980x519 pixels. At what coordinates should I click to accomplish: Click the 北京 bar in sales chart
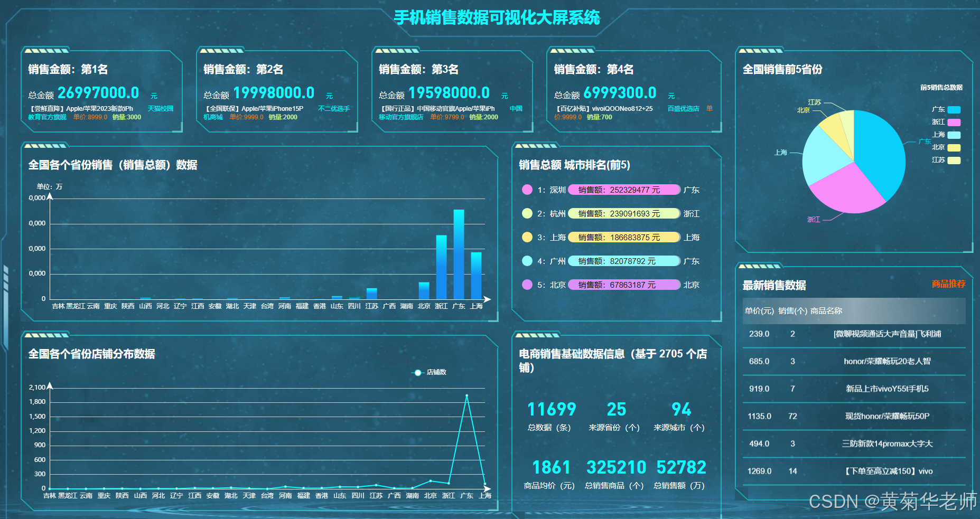point(424,290)
